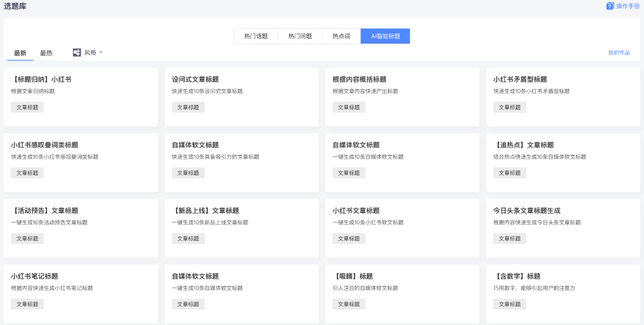Open the 操作手册 manual link

(627, 6)
